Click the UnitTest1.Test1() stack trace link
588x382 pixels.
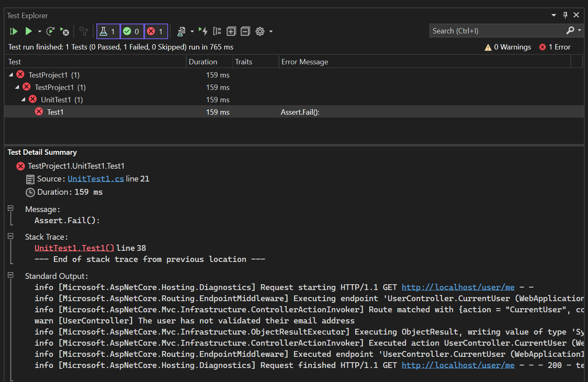coord(74,248)
